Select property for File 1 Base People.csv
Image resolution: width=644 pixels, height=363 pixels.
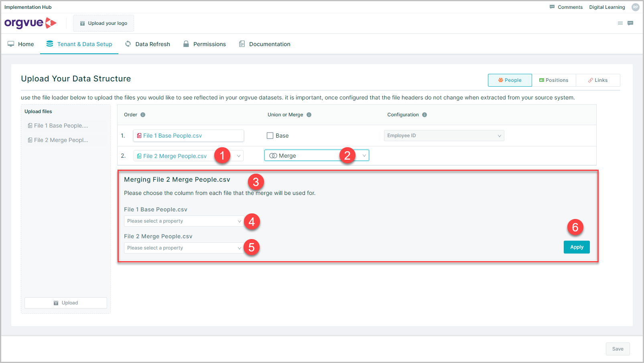point(184,221)
